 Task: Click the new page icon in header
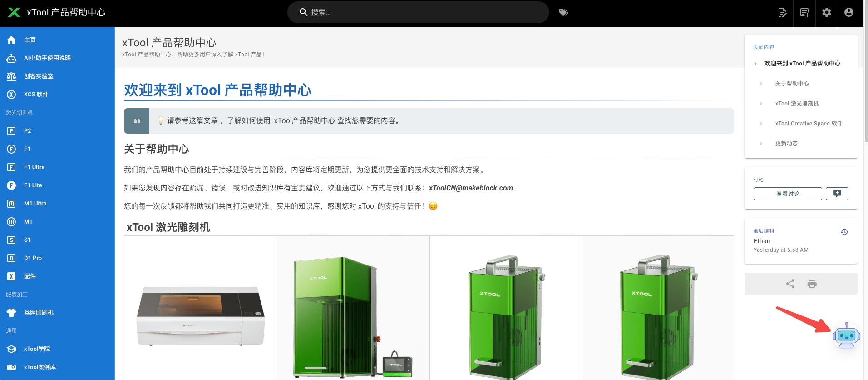[x=804, y=12]
